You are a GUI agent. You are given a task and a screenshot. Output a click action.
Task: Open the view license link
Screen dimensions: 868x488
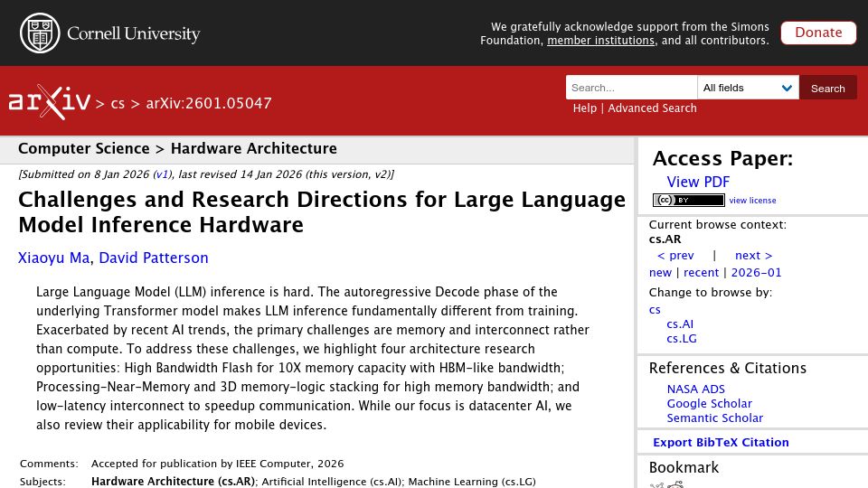(x=752, y=201)
